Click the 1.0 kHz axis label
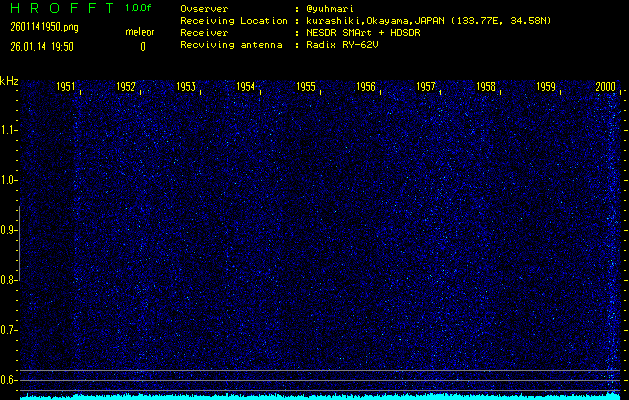The height and width of the screenshot is (400, 629). pyautogui.click(x=7, y=180)
